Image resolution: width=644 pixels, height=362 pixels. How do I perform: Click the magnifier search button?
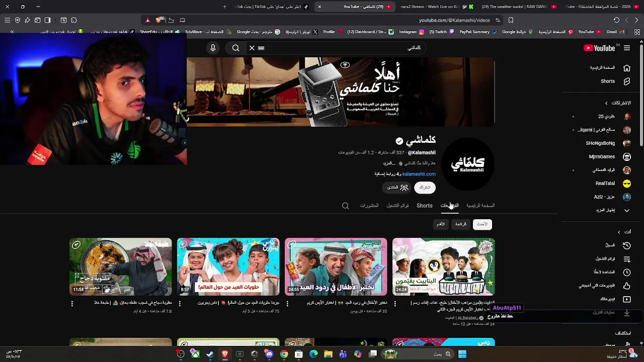tap(235, 48)
